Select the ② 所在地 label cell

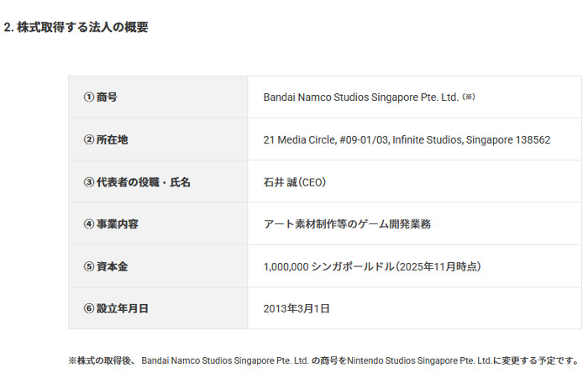(106, 139)
